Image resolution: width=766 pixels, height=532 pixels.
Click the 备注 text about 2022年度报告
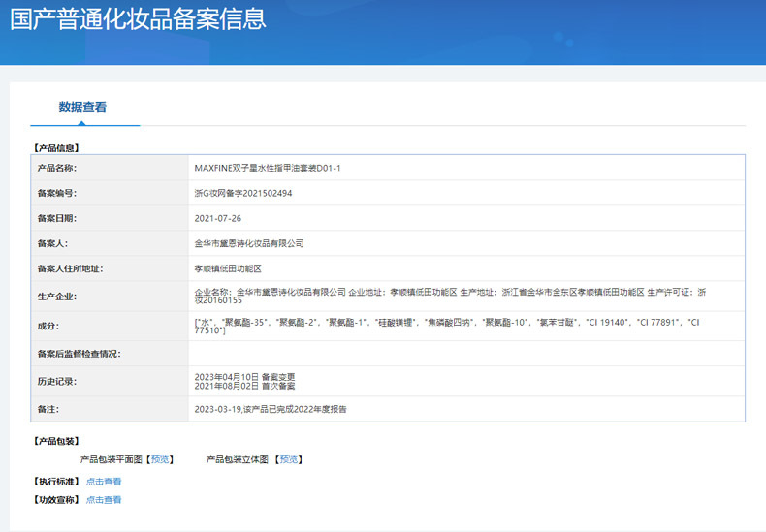(x=271, y=409)
